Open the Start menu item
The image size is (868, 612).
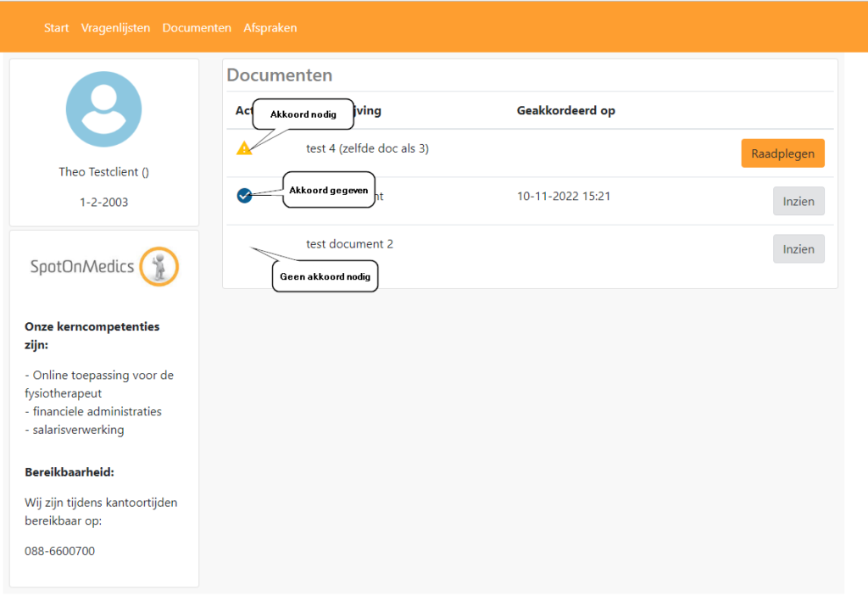[56, 28]
